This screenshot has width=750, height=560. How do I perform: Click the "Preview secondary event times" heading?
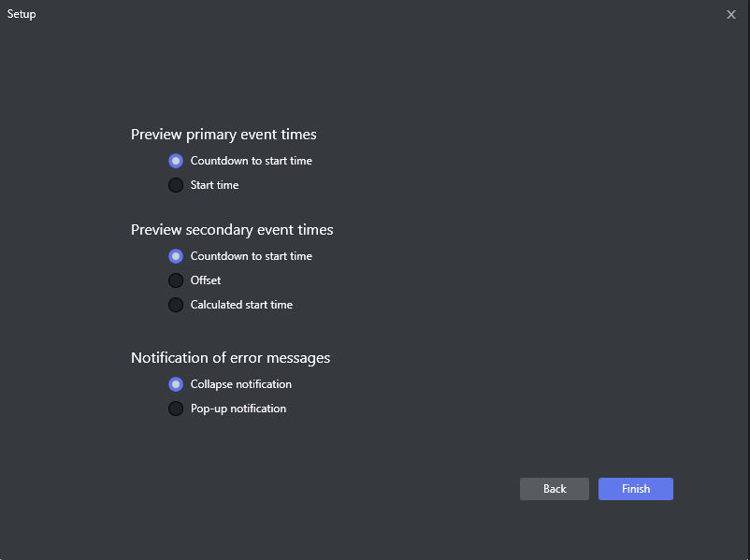[x=232, y=230]
